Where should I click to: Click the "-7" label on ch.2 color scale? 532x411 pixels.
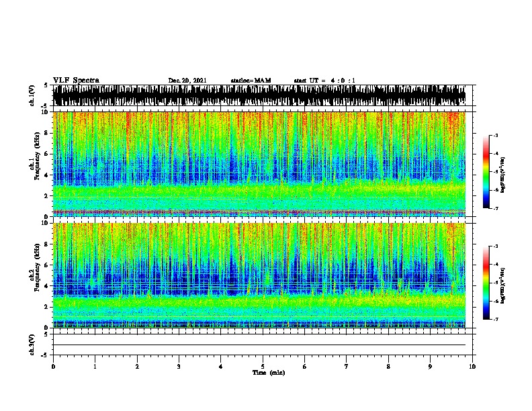[496, 319]
